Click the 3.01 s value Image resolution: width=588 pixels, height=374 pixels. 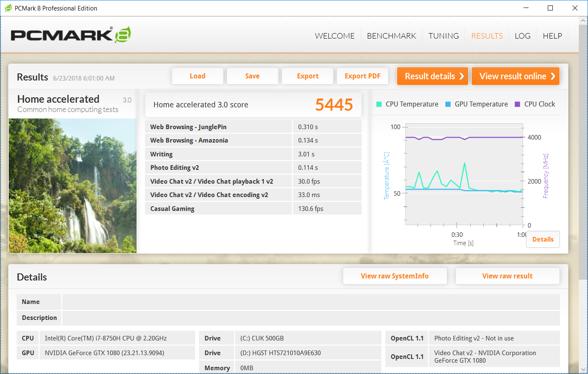tap(306, 154)
